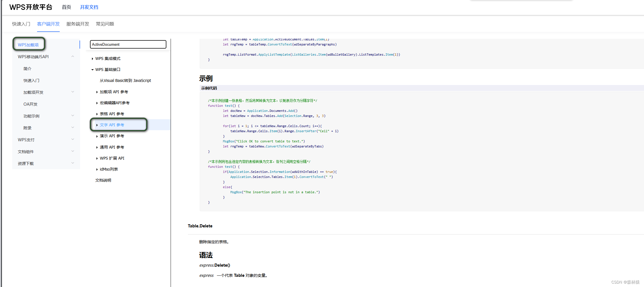Select the 通用 API 参考 label
The height and width of the screenshot is (287, 644).
[x=112, y=147]
